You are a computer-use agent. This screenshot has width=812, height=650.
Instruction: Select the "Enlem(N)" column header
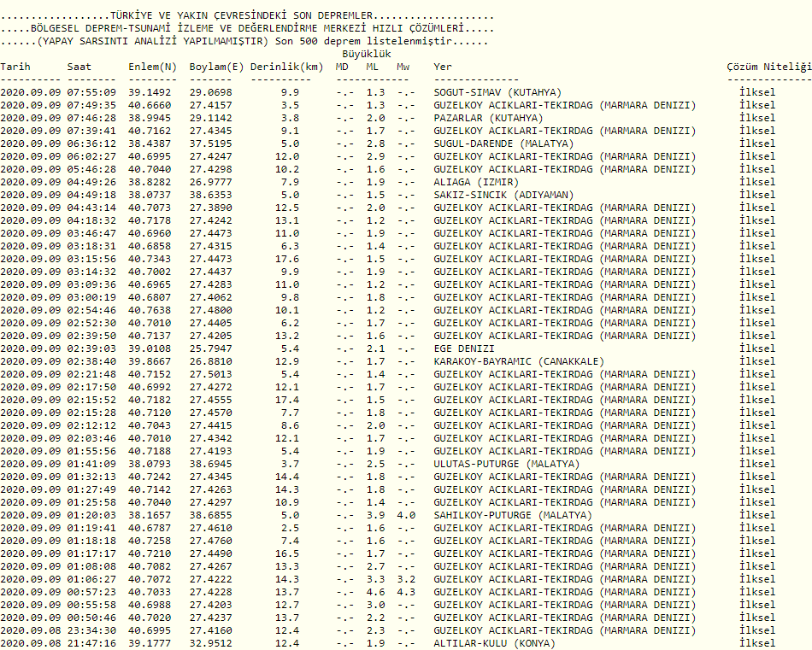153,67
